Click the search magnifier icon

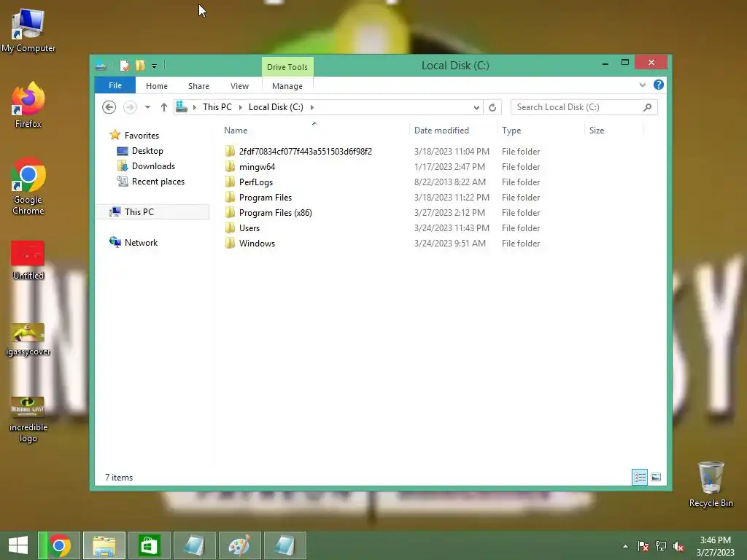coord(648,107)
